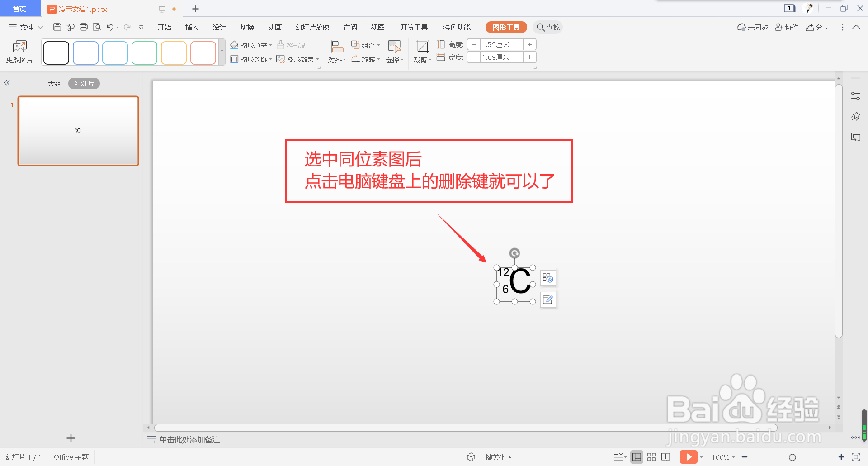The width and height of the screenshot is (868, 466).
Task: Click the star animation icon in right sidebar
Action: tap(856, 116)
